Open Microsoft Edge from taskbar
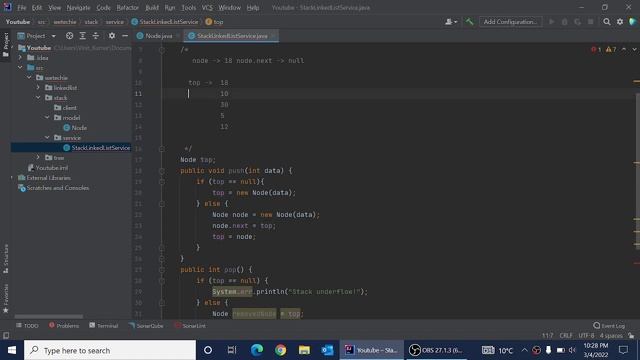The image size is (640, 360). (x=257, y=350)
